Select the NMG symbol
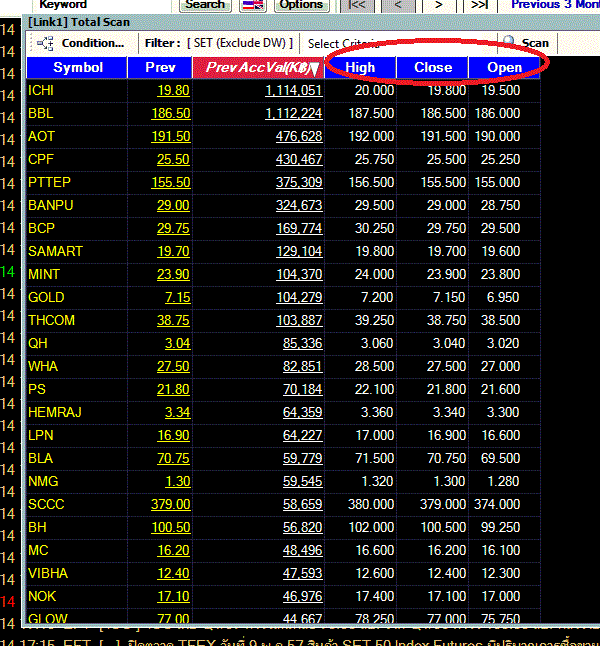The height and width of the screenshot is (646, 600). (x=43, y=482)
